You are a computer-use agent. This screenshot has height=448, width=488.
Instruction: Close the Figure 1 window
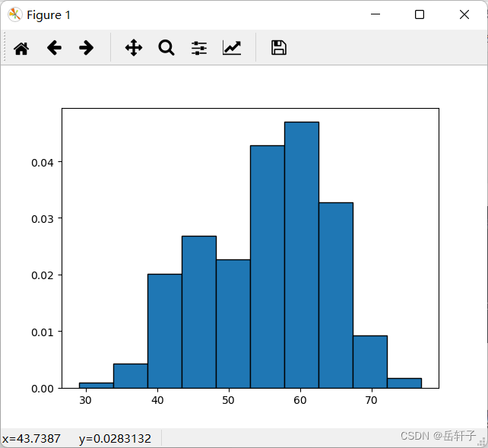tap(464, 14)
